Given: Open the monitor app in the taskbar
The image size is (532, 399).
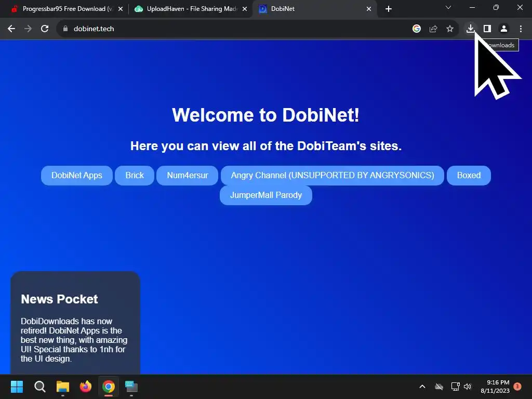Looking at the screenshot, I should tap(131, 387).
